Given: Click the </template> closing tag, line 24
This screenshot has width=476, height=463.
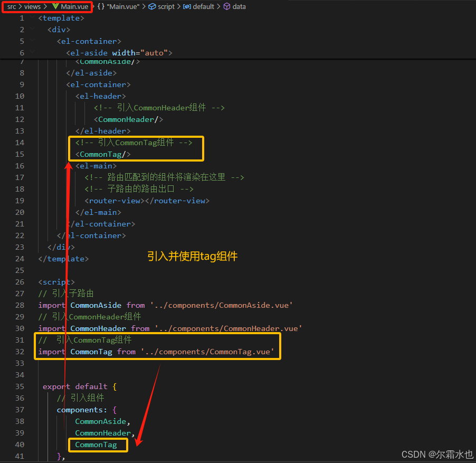Looking at the screenshot, I should pyautogui.click(x=63, y=259).
